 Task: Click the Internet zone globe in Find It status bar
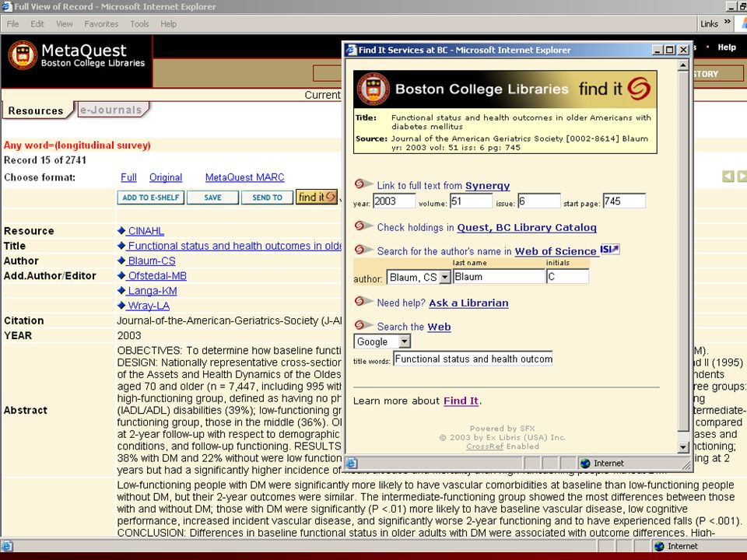585,463
